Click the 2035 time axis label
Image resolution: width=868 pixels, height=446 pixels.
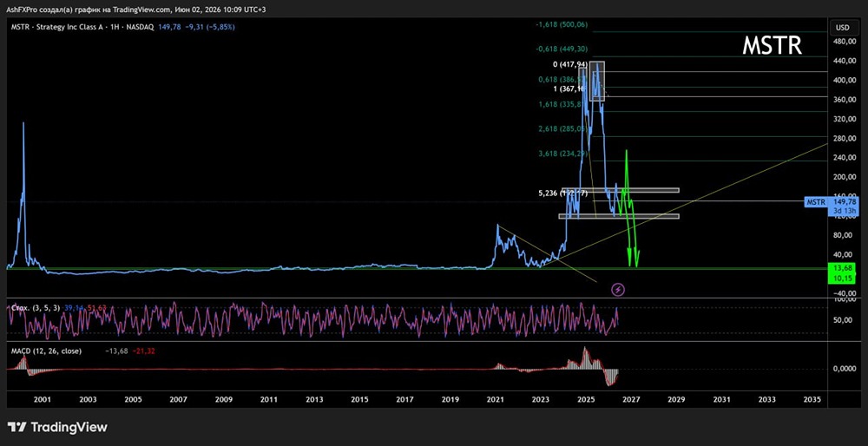[812, 399]
